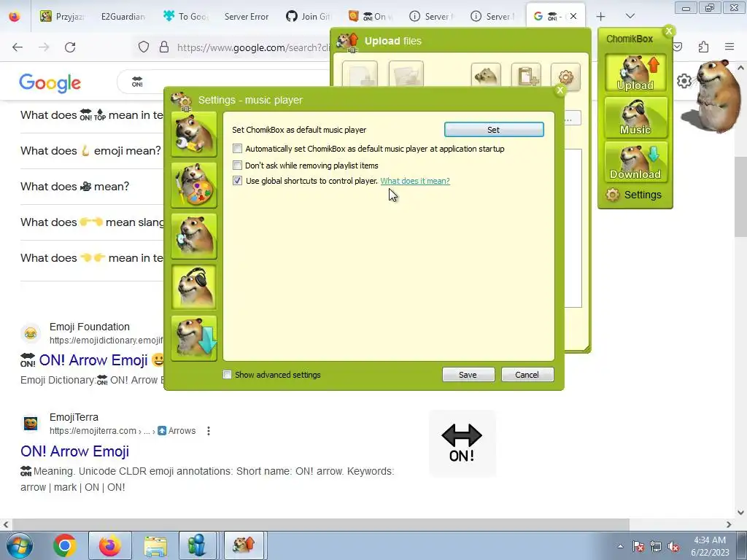747x560 pixels.
Task: Set ChomikBox as default music player
Action: point(494,130)
